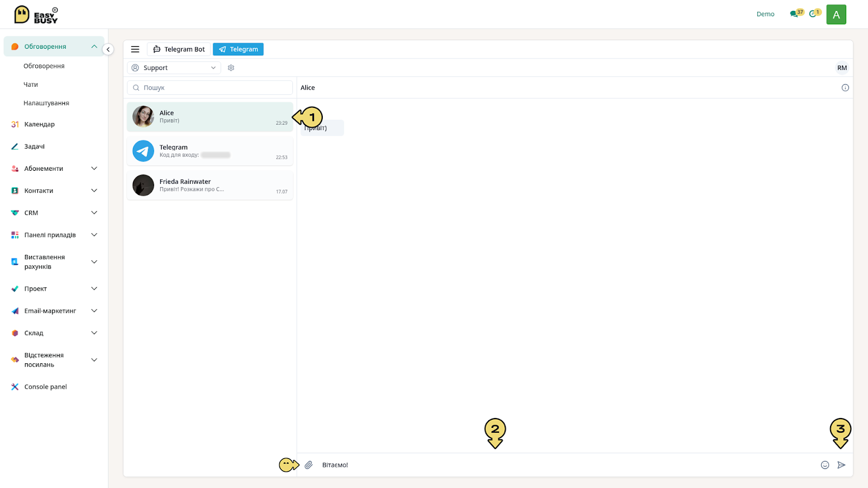
Task: Click the Alice name in chat header
Action: 308,88
